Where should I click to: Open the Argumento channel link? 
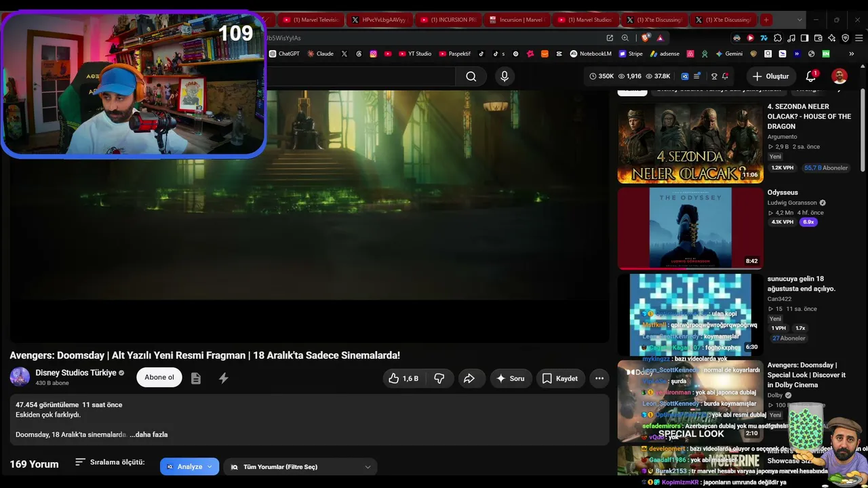click(783, 137)
